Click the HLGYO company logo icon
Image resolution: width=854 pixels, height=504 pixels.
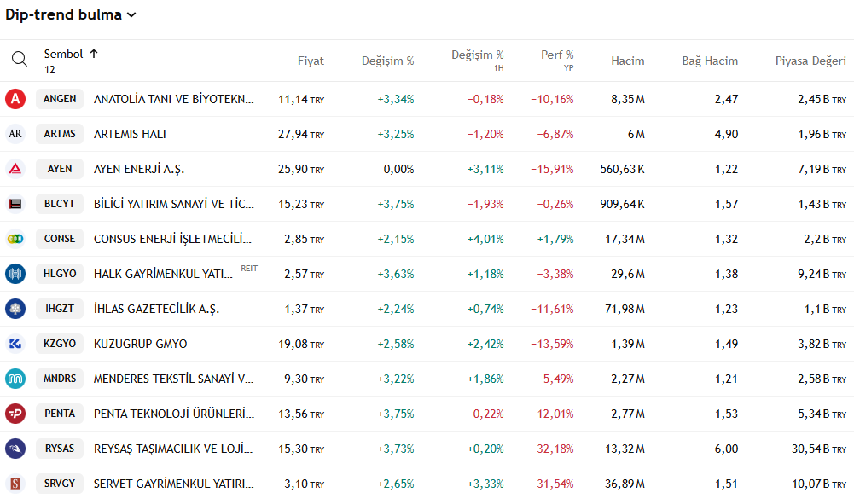pos(15,274)
